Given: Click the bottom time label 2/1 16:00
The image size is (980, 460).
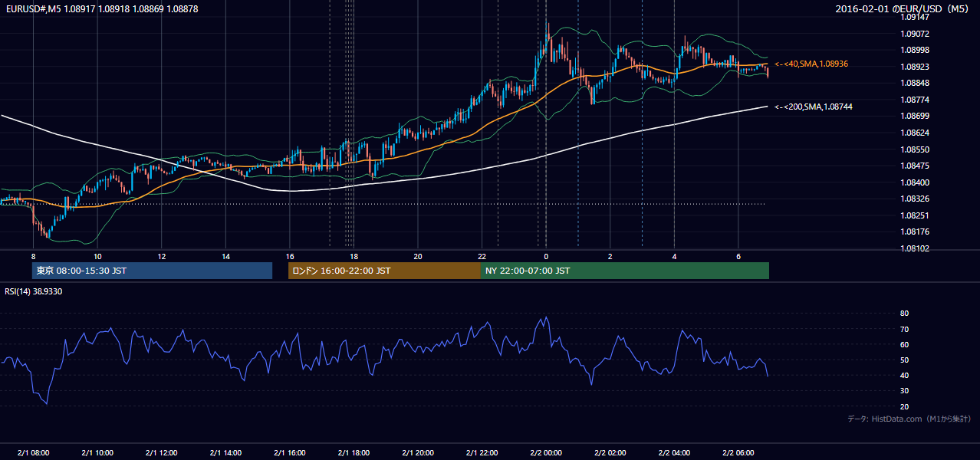Looking at the screenshot, I should [x=290, y=452].
